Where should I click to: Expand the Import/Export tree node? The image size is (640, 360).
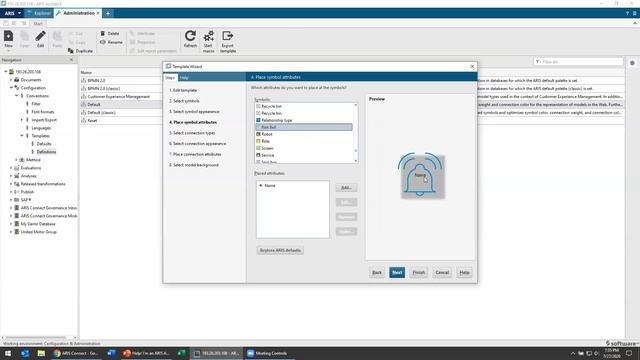pos(22,120)
